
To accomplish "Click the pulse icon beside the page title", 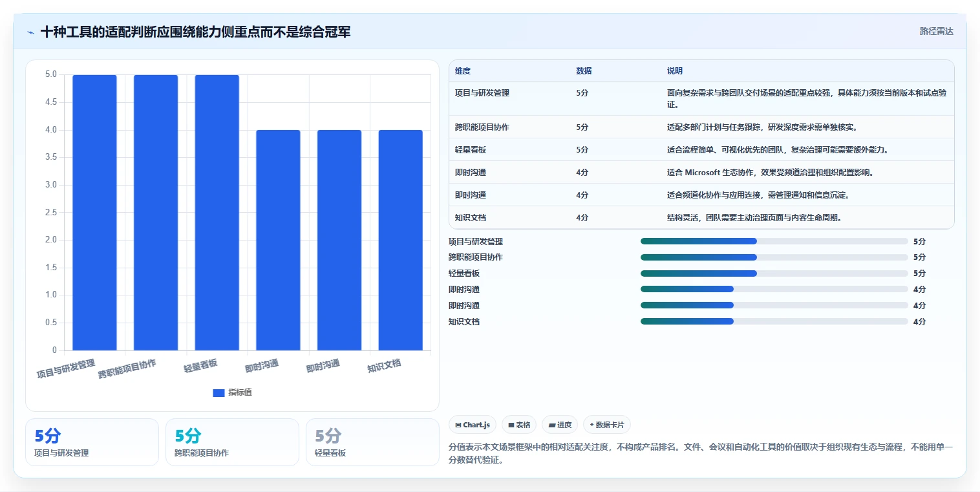I will [x=31, y=32].
